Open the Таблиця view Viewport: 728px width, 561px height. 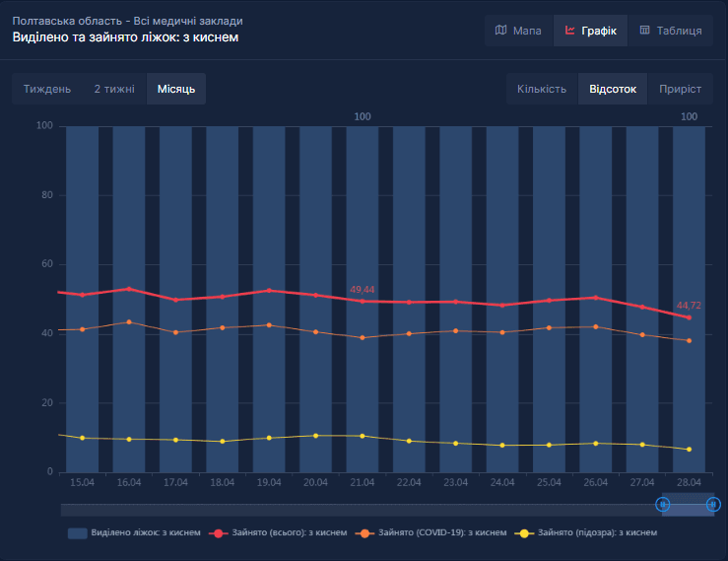click(671, 31)
